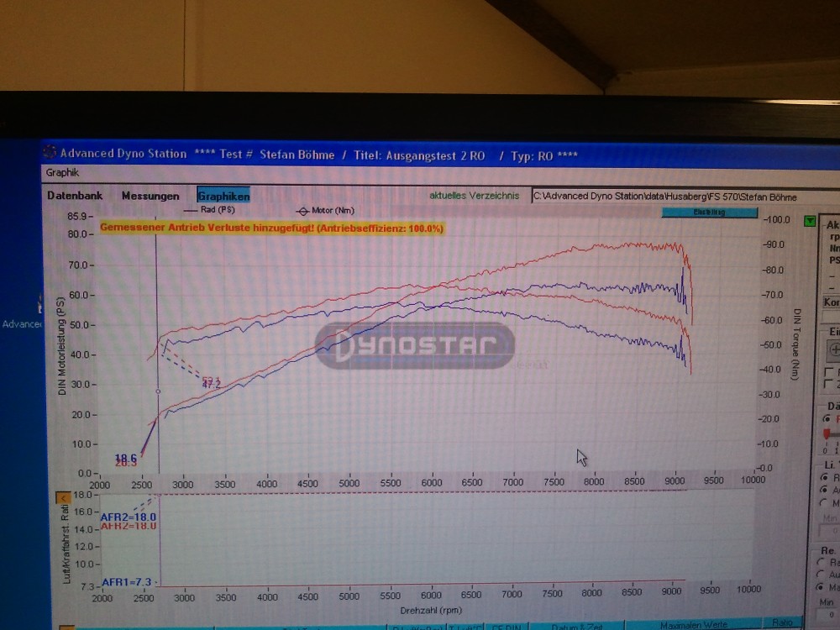Click the Advanced Dyno Station title bar icon
Viewport: 840px width, 630px height.
(50, 154)
